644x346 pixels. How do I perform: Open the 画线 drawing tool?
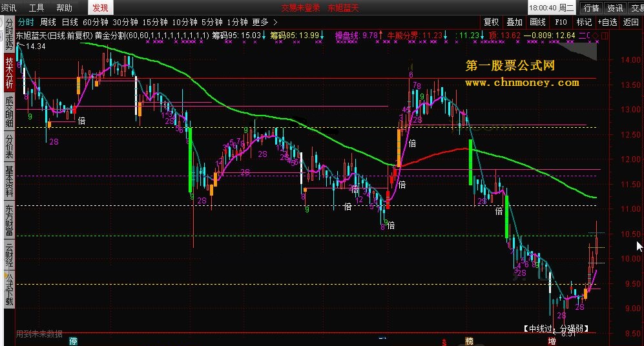pyautogui.click(x=537, y=22)
